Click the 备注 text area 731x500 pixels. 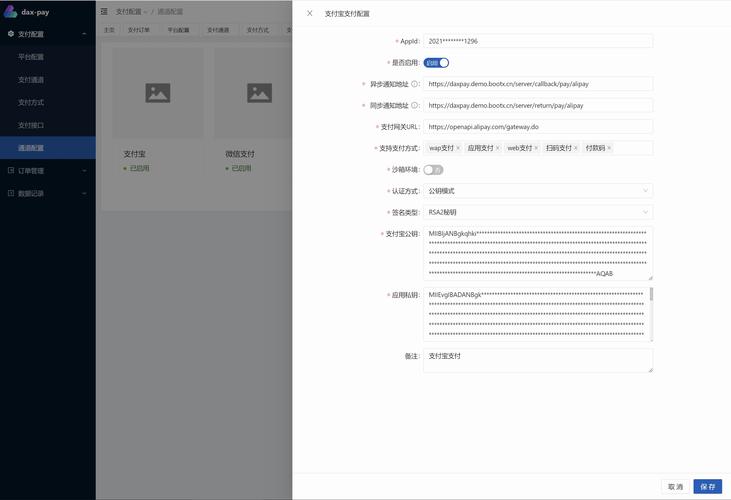coord(538,361)
